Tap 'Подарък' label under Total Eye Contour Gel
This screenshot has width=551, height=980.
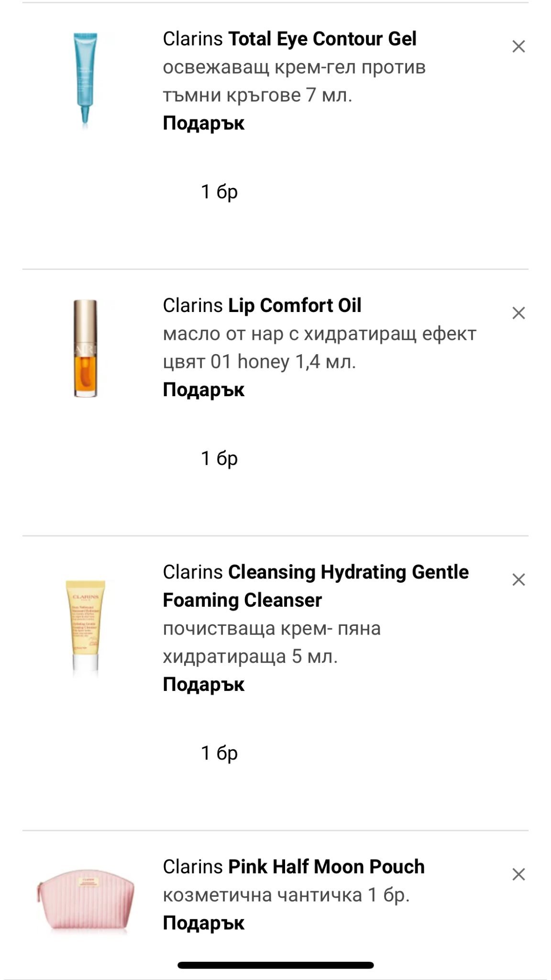click(x=203, y=123)
